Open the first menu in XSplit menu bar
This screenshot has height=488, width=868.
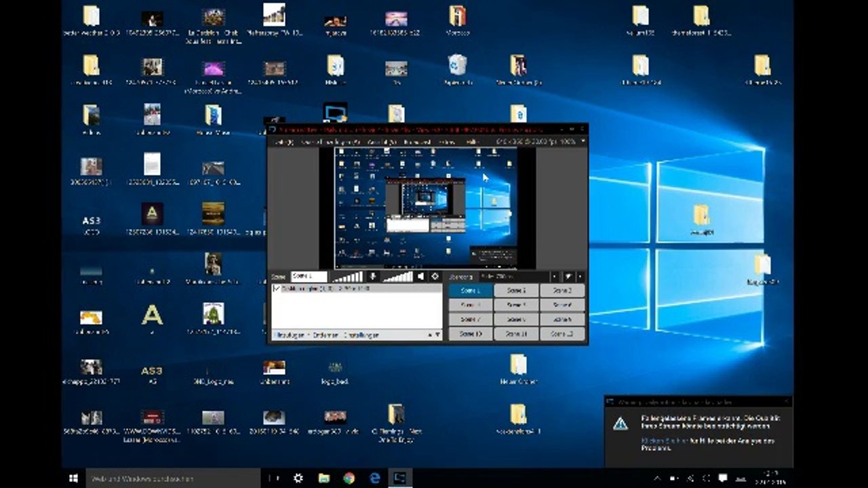coord(283,142)
